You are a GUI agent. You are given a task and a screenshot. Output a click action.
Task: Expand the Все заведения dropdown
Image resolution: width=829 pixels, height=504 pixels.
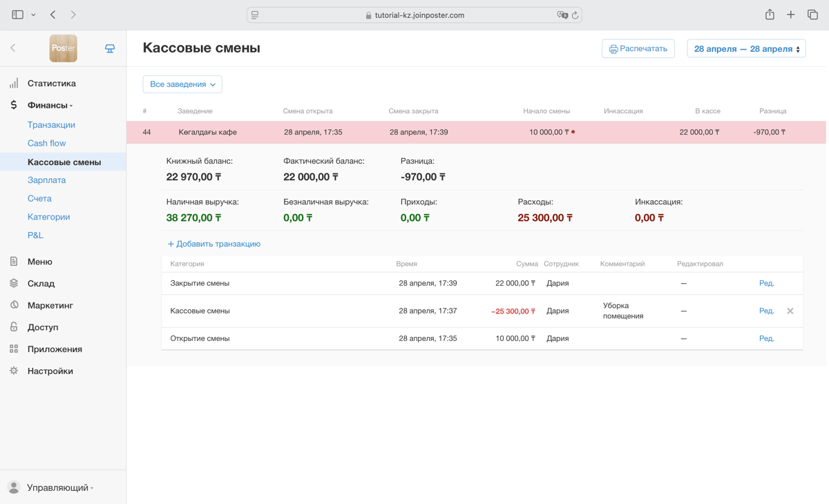(182, 84)
